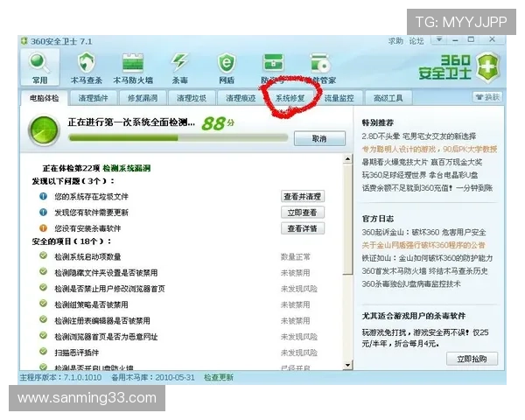This screenshot has height=420, width=525.
Task: Open 软件管家 software manager icon
Action: pos(320,63)
